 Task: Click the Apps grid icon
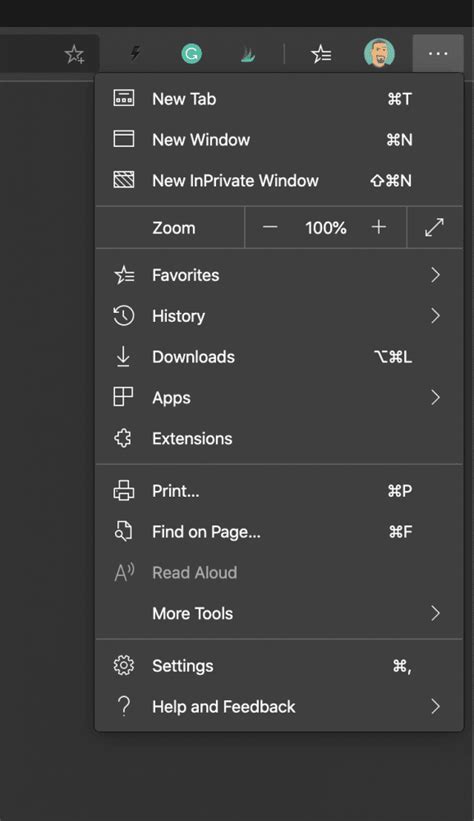[123, 397]
